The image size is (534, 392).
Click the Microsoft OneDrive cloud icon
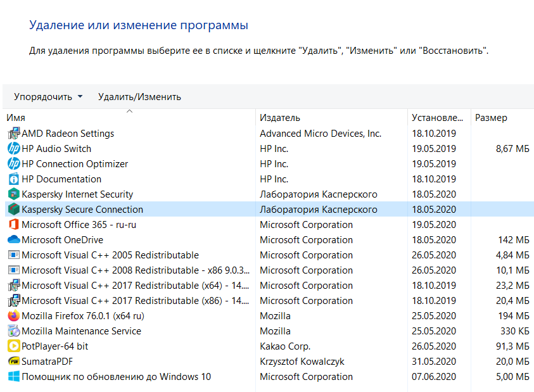(x=14, y=240)
